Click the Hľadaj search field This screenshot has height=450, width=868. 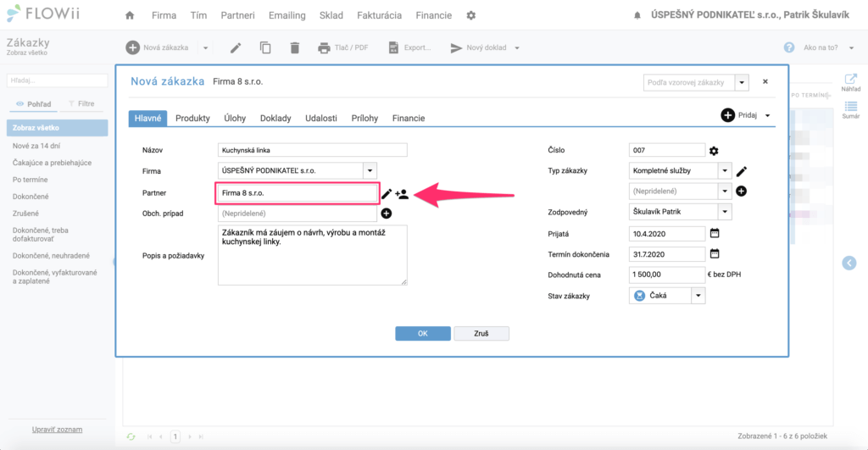point(57,81)
